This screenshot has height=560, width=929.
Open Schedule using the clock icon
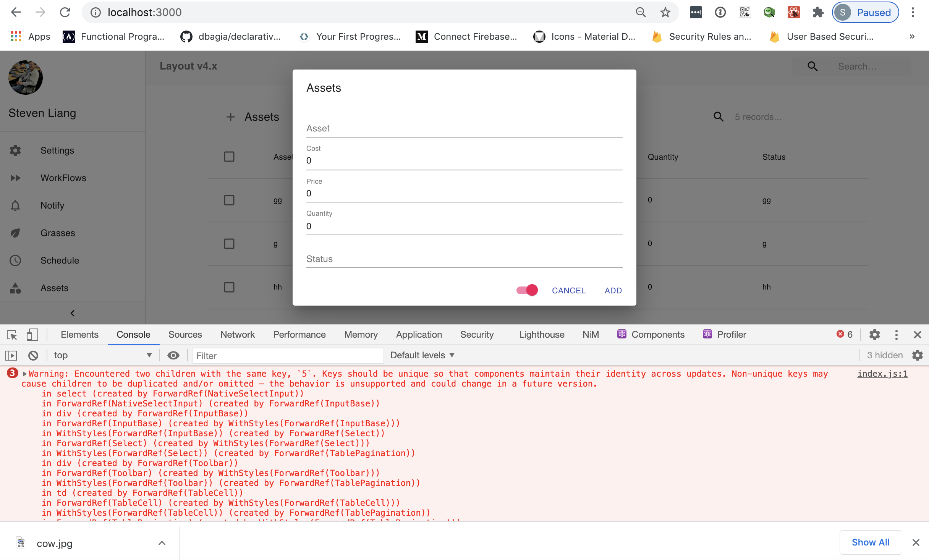[15, 261]
